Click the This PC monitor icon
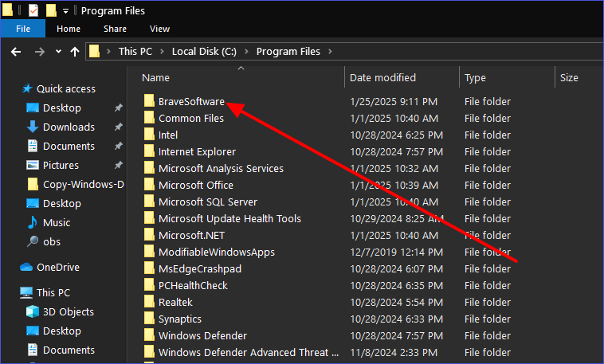Screen dimensions: 604x364 (x=26, y=293)
